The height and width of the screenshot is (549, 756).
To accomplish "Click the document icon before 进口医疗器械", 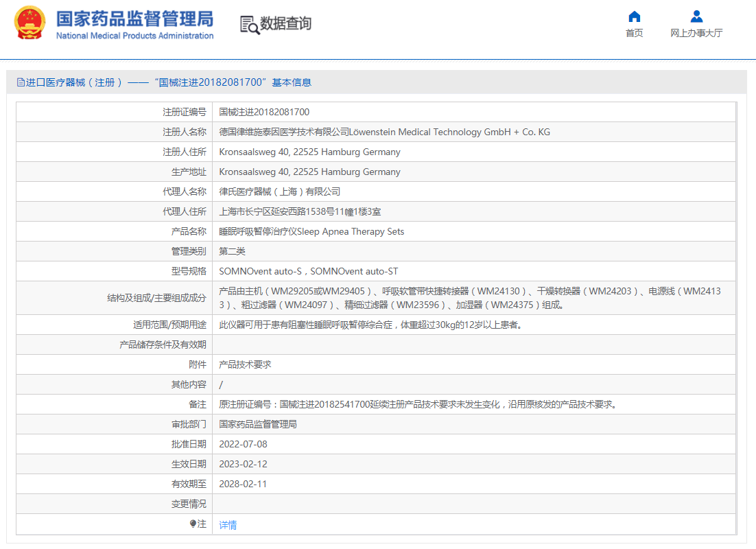I will 21,82.
